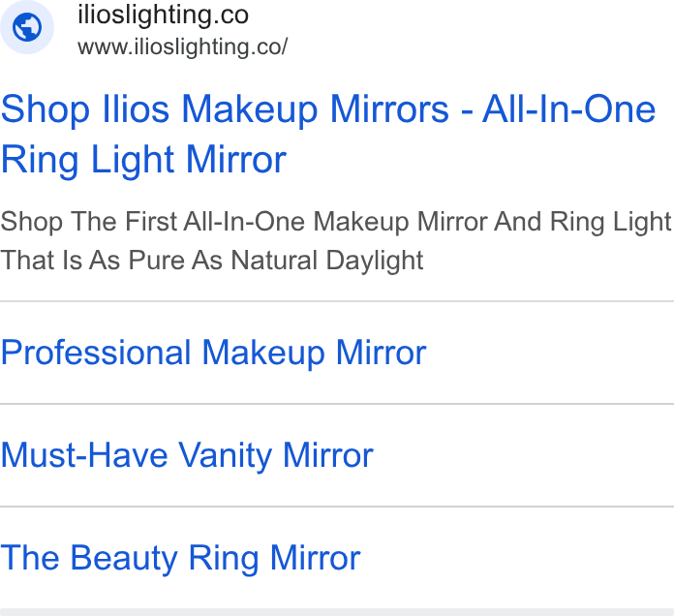Click the word Vanity in the second sitelink
This screenshot has height=616, width=674.
coord(225,455)
